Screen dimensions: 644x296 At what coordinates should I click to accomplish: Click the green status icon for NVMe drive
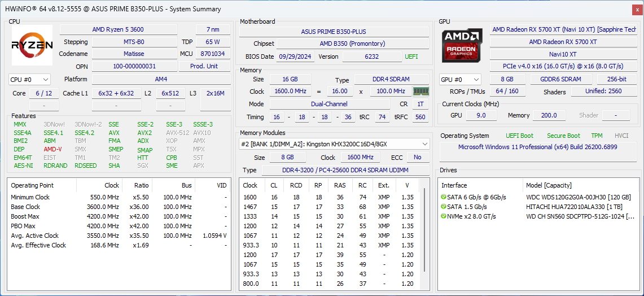coord(444,216)
